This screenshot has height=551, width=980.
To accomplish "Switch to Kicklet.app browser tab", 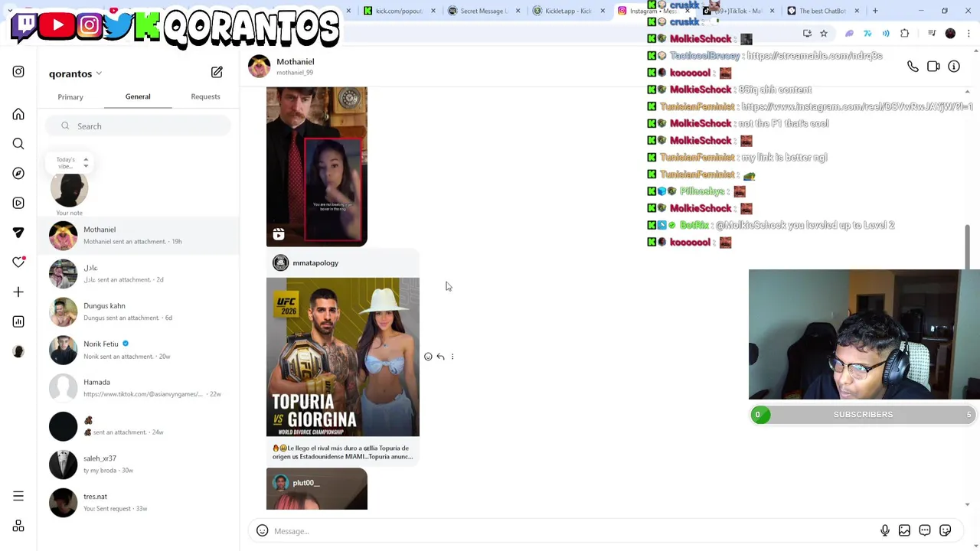I will coord(568,11).
